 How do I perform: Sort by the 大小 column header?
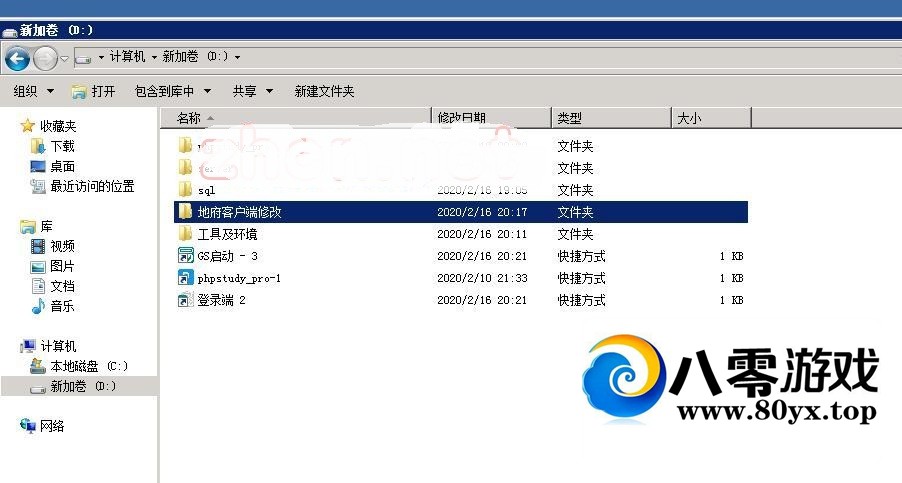(711, 118)
